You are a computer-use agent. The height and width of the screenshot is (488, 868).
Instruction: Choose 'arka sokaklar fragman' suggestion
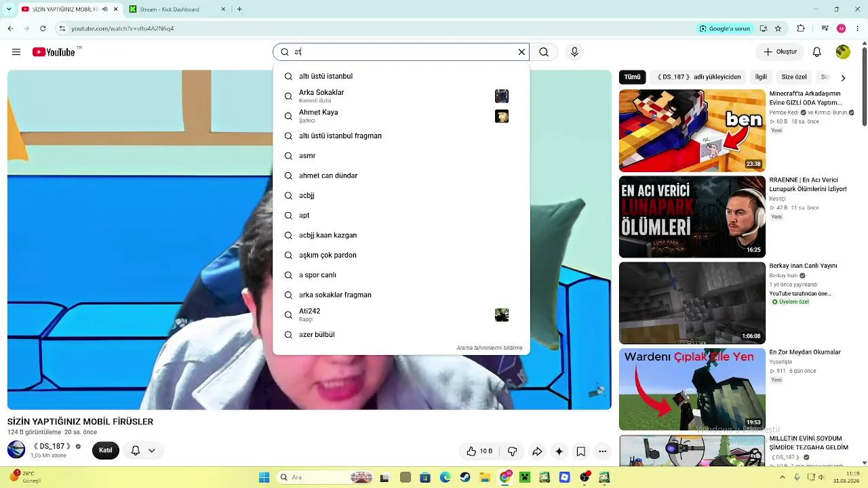401,295
